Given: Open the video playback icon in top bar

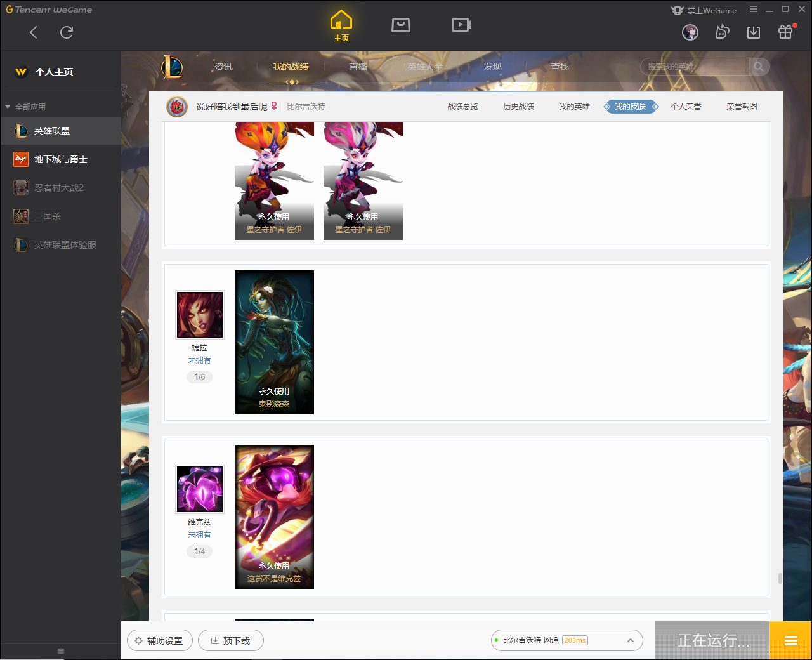Looking at the screenshot, I should tap(461, 25).
